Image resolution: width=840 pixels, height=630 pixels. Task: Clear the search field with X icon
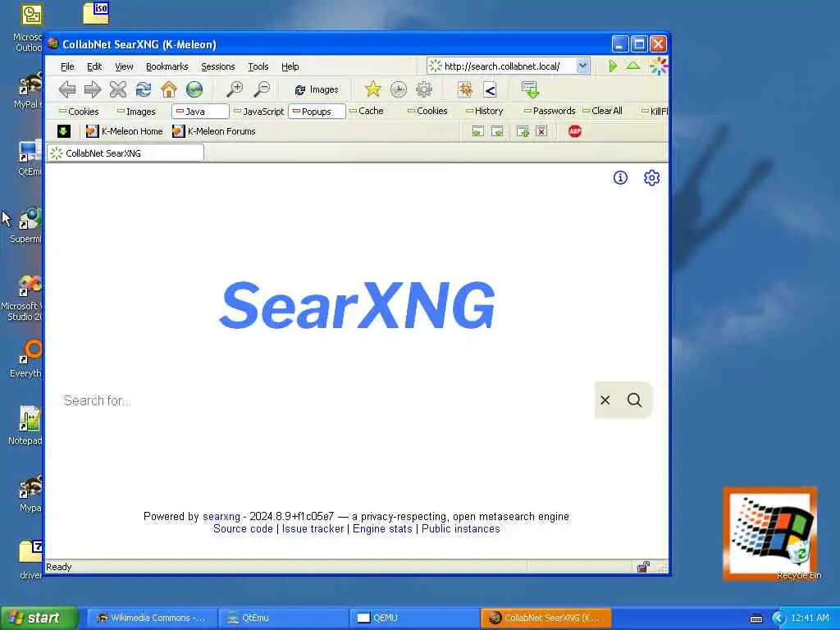[x=605, y=400]
